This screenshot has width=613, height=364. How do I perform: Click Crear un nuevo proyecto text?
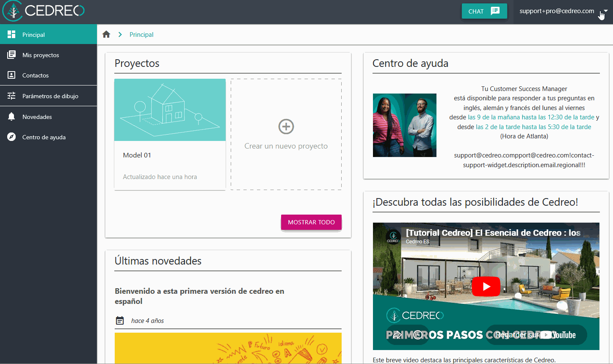(286, 146)
